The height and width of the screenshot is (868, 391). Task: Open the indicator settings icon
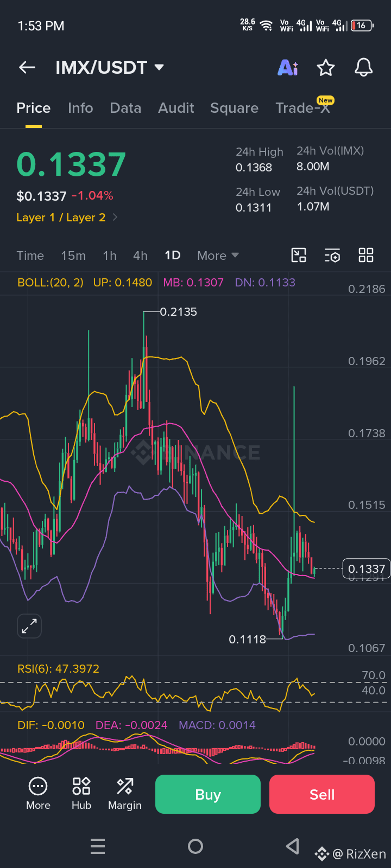point(332,255)
